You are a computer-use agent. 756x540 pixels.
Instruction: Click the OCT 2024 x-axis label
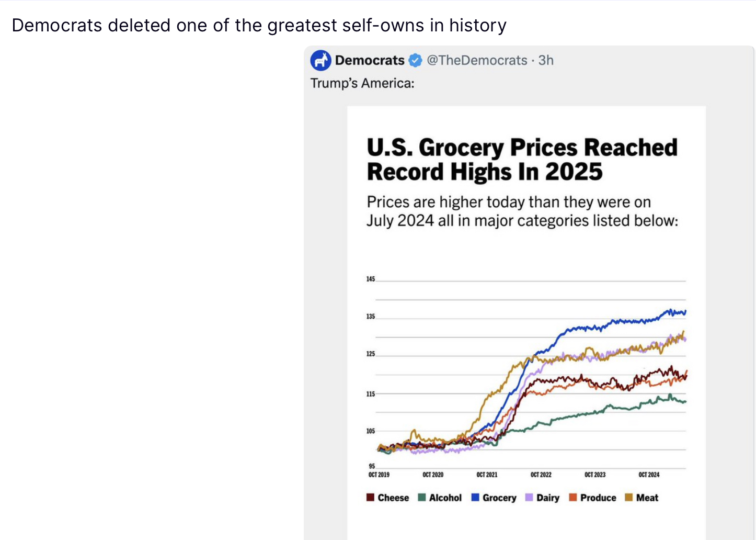pos(649,475)
